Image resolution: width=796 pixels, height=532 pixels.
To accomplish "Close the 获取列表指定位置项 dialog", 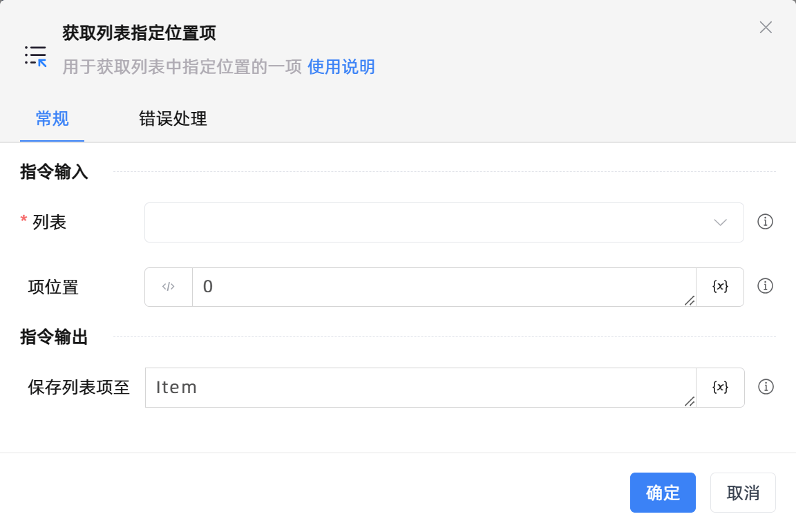I will click(766, 28).
